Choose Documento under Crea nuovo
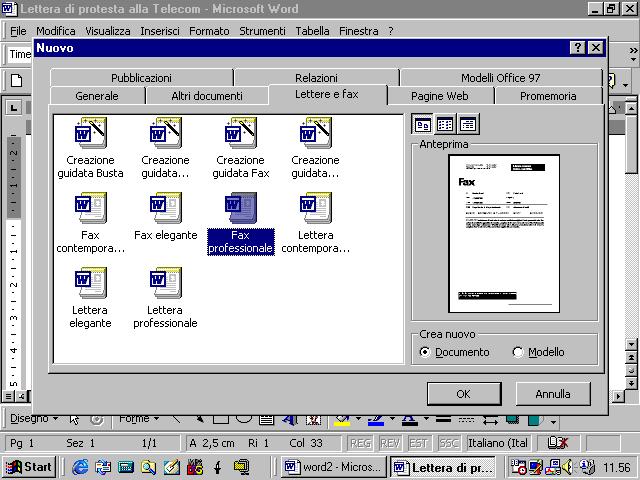 [x=454, y=352]
